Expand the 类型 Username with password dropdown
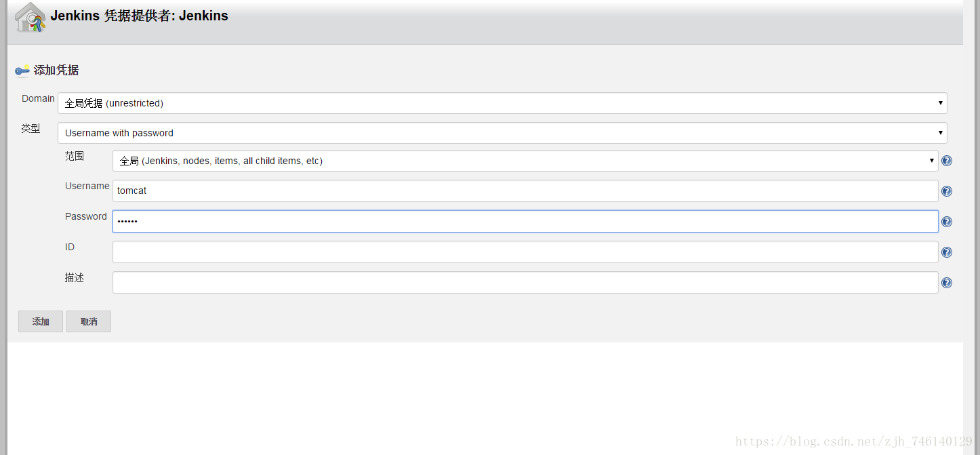This screenshot has width=980, height=455. point(502,133)
